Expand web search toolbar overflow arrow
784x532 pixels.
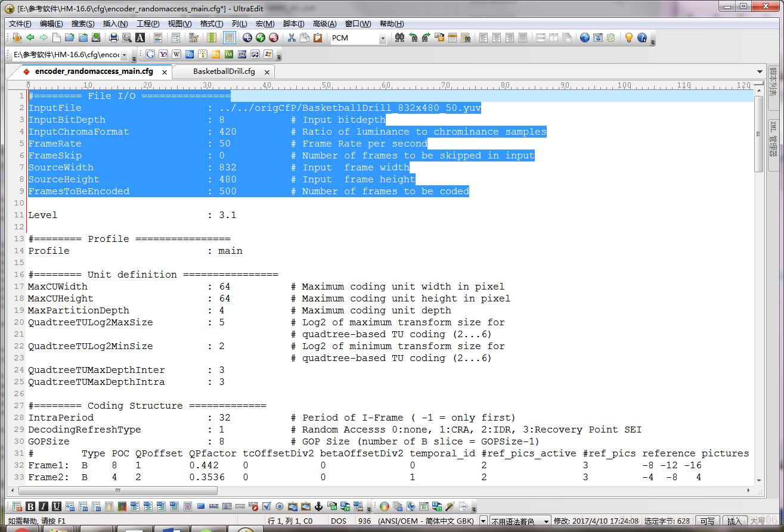click(x=279, y=58)
